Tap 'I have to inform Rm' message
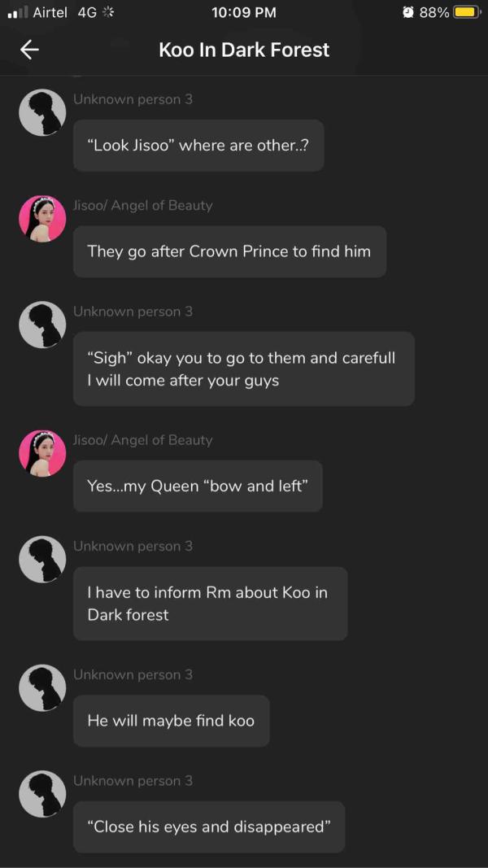Viewport: 488px width, 868px height. [x=210, y=604]
